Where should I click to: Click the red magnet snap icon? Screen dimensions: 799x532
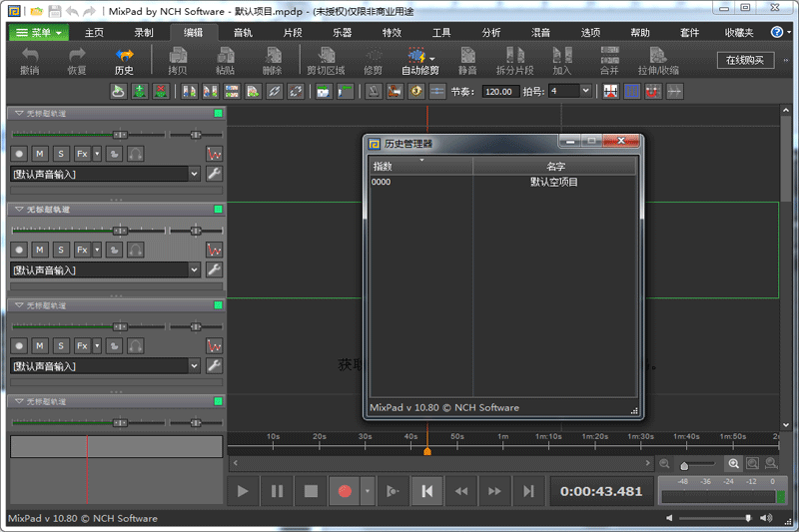[x=653, y=92]
